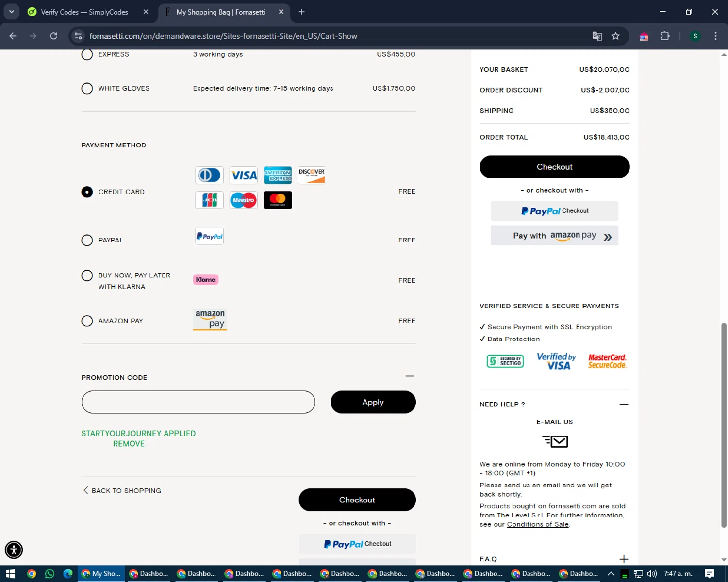Open Microsoft Edge from the taskbar
Image resolution: width=728 pixels, height=582 pixels.
[x=68, y=574]
